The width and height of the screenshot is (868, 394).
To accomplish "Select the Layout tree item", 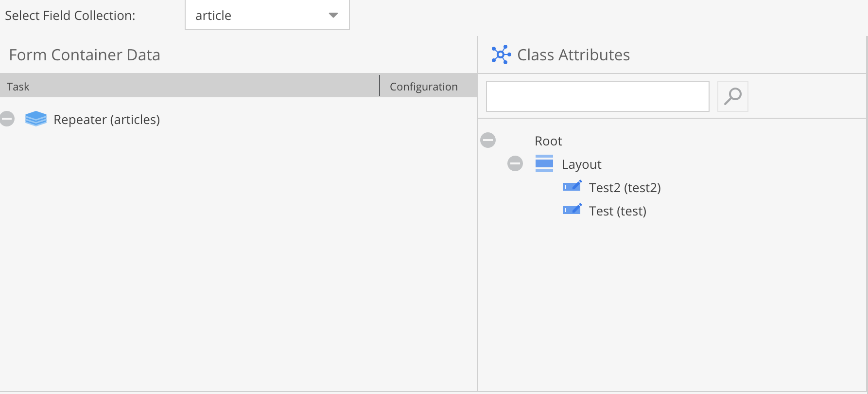I will pos(581,164).
